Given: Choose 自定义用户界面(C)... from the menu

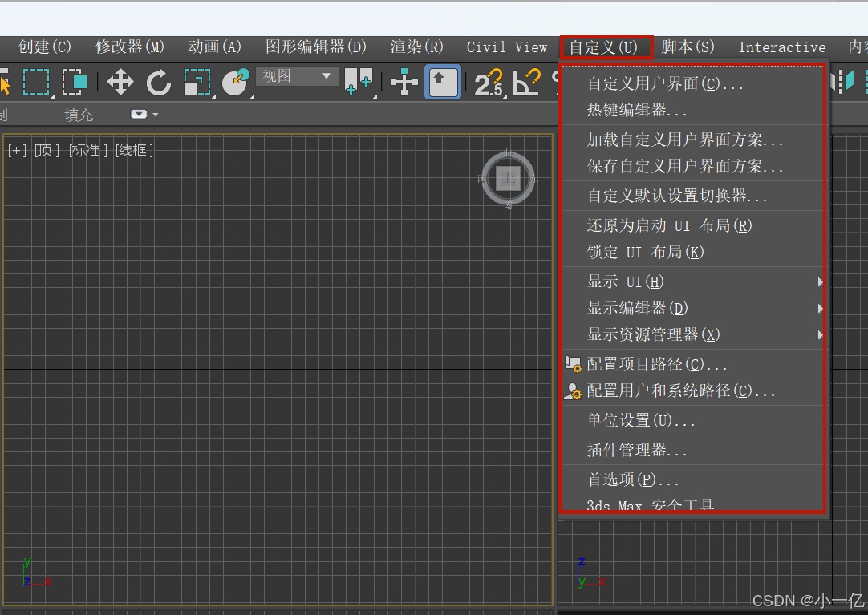Looking at the screenshot, I should pos(694,83).
